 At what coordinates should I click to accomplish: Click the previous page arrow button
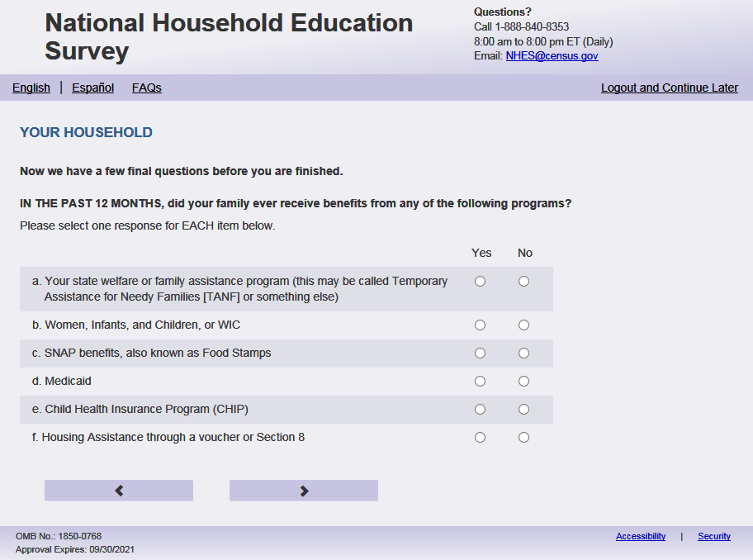tap(119, 491)
